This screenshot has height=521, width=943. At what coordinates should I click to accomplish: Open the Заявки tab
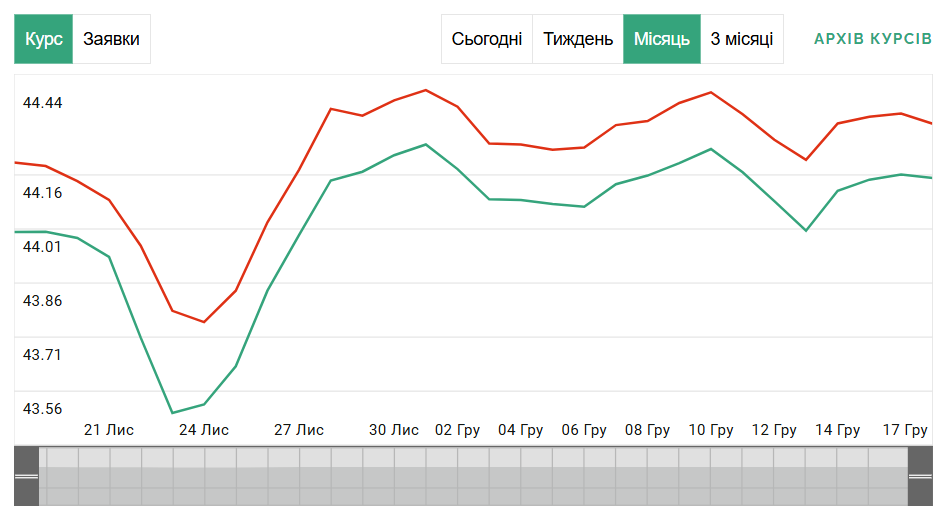click(x=111, y=39)
